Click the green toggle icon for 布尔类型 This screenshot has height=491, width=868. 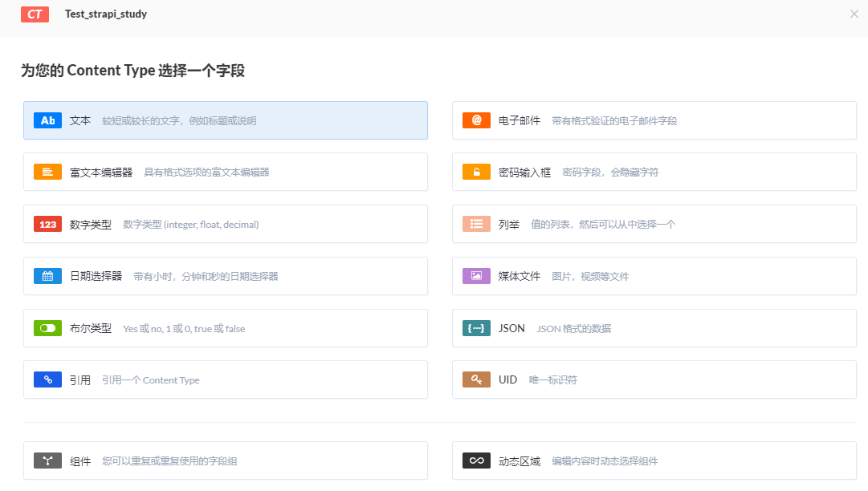click(47, 327)
